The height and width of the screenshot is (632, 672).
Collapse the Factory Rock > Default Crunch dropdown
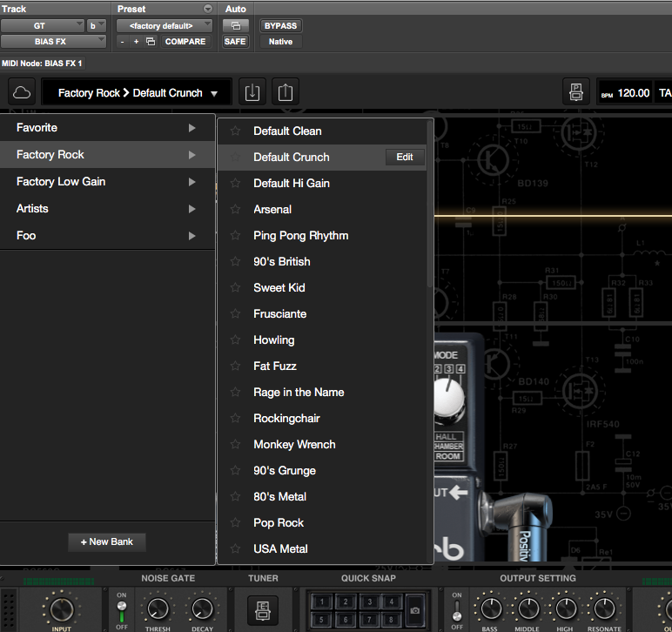(137, 92)
